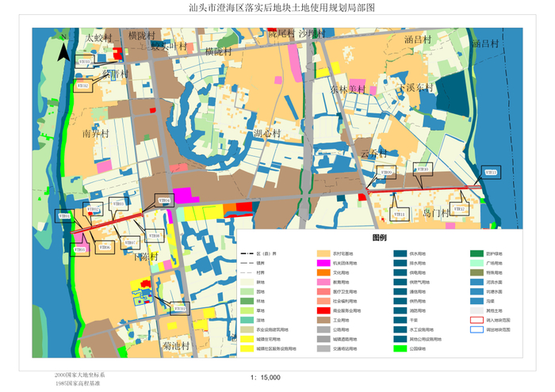This screenshot has width=555, height=392.
Task: Click the VTR10 callout box
Action: pos(423,169)
